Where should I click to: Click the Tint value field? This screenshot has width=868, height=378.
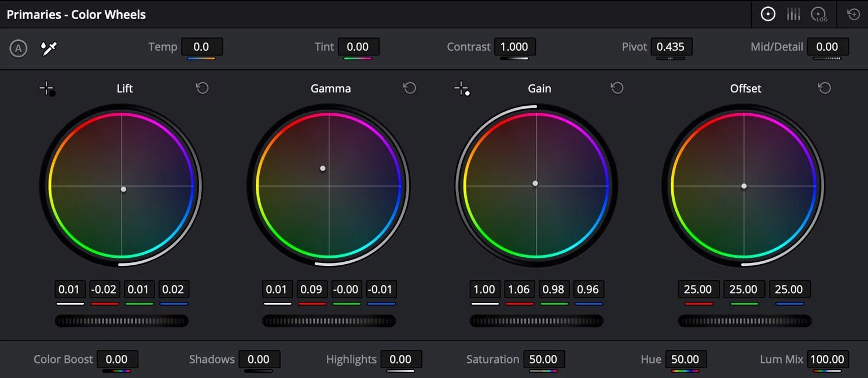358,47
